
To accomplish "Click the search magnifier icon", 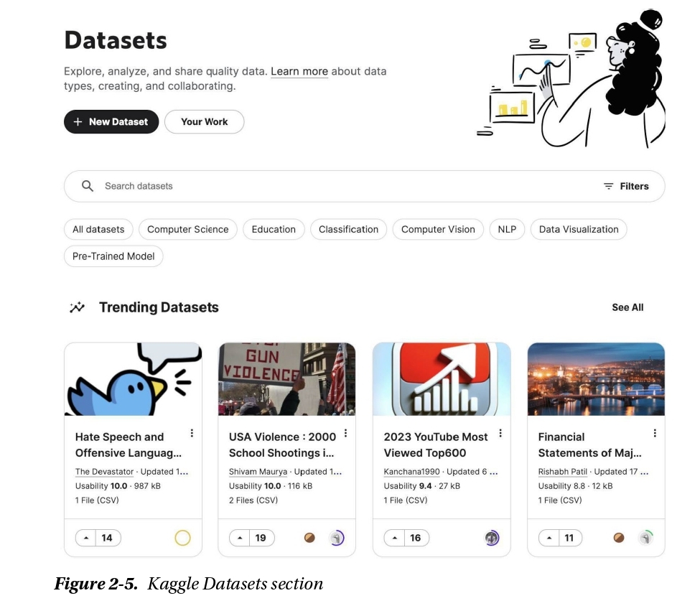I will (x=88, y=186).
